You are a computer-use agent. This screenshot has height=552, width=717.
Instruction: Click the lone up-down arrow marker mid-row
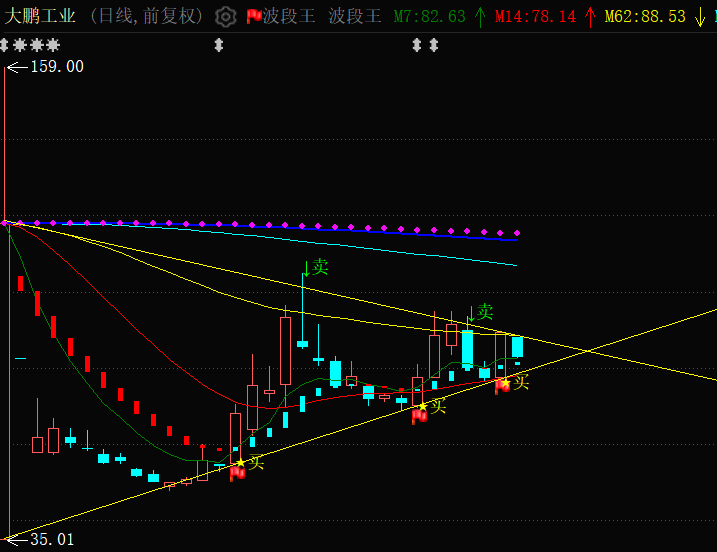click(219, 45)
